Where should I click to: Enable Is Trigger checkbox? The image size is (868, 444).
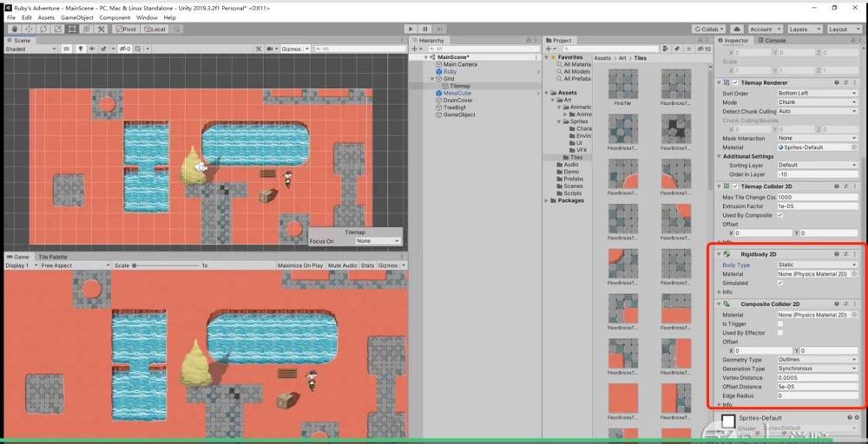pyautogui.click(x=780, y=324)
